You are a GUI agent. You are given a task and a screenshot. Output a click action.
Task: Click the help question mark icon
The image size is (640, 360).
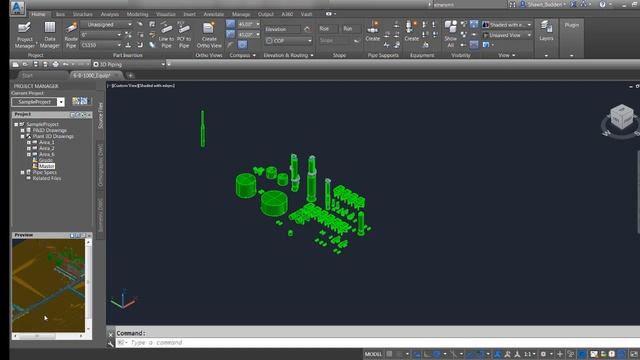tap(602, 4)
